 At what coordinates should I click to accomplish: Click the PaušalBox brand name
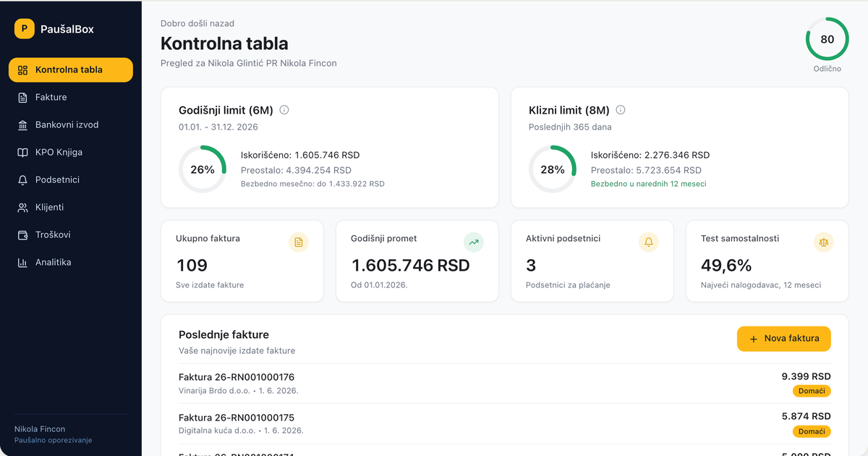point(67,29)
